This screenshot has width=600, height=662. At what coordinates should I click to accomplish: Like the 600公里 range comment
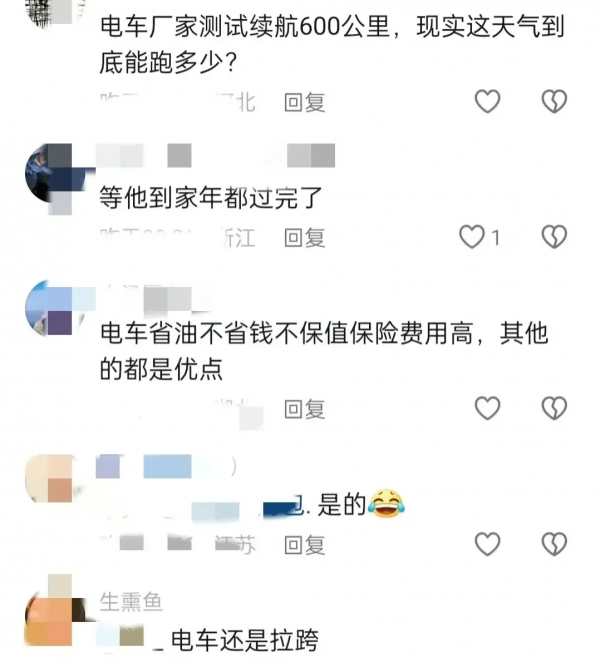click(488, 102)
